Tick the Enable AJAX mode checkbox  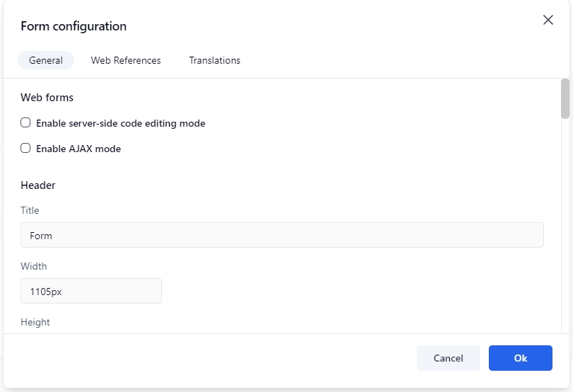coord(25,149)
